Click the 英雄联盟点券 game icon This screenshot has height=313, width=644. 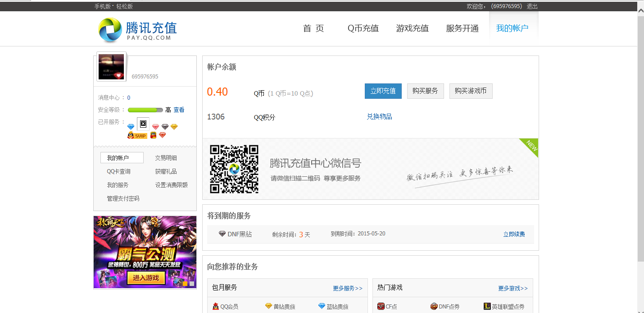(487, 307)
